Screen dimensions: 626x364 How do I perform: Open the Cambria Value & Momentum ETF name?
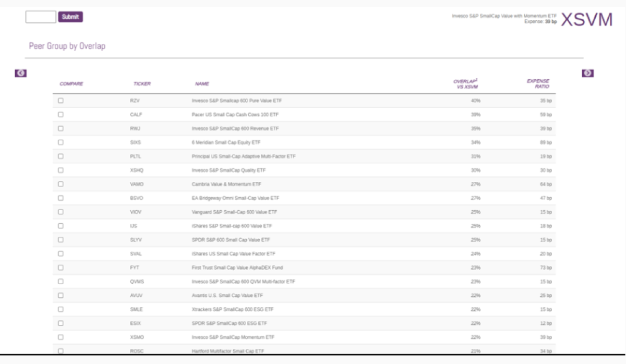click(226, 184)
